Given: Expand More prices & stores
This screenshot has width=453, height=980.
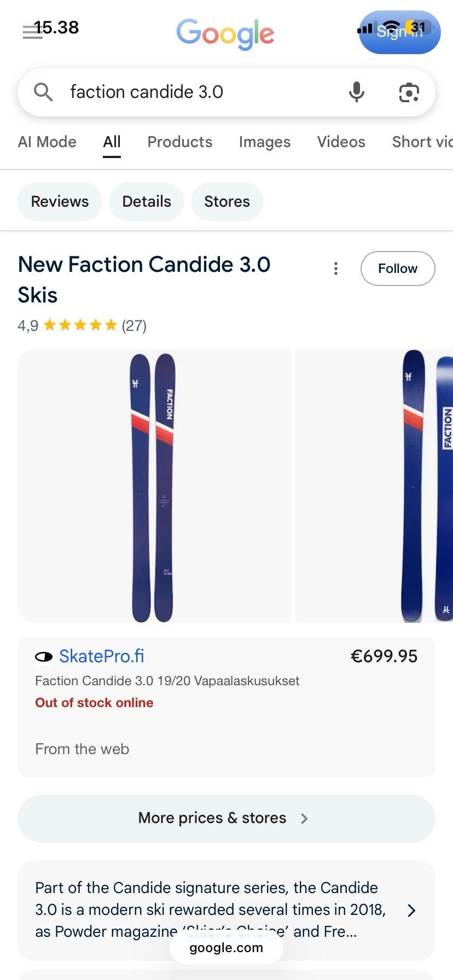Looking at the screenshot, I should coord(226,818).
